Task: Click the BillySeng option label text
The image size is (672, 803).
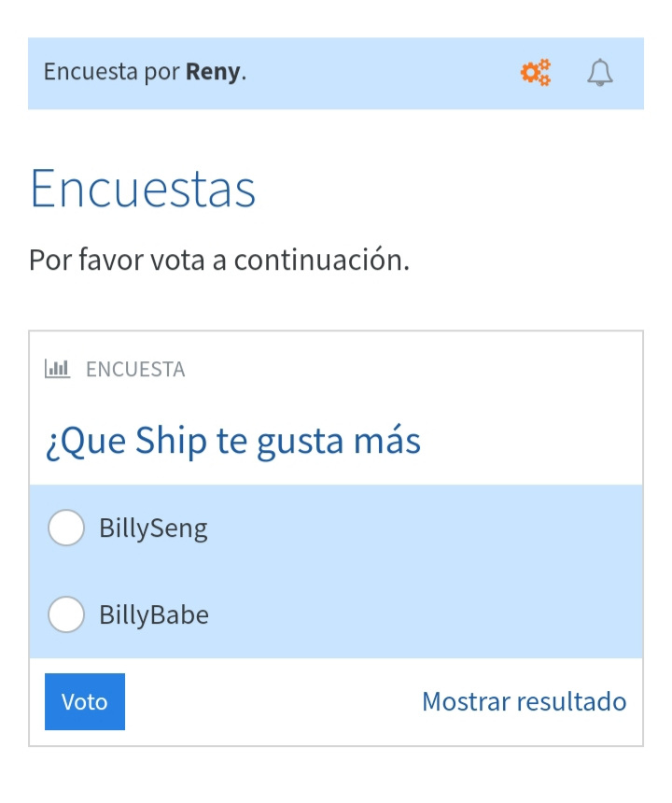Action: pos(153,528)
